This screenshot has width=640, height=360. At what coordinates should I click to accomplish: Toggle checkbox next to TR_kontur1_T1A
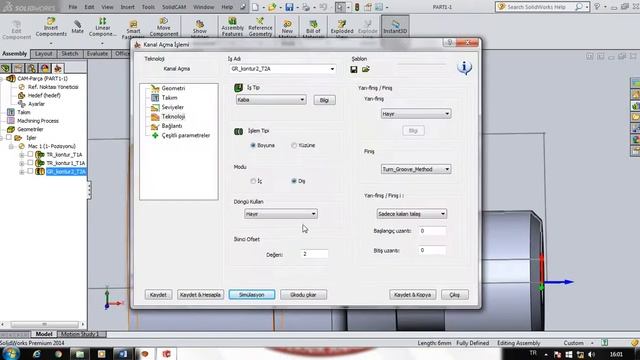(30, 162)
